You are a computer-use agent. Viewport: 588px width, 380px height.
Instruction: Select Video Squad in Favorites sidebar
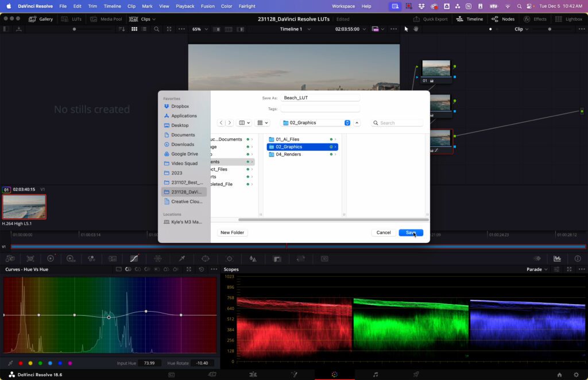184,164
